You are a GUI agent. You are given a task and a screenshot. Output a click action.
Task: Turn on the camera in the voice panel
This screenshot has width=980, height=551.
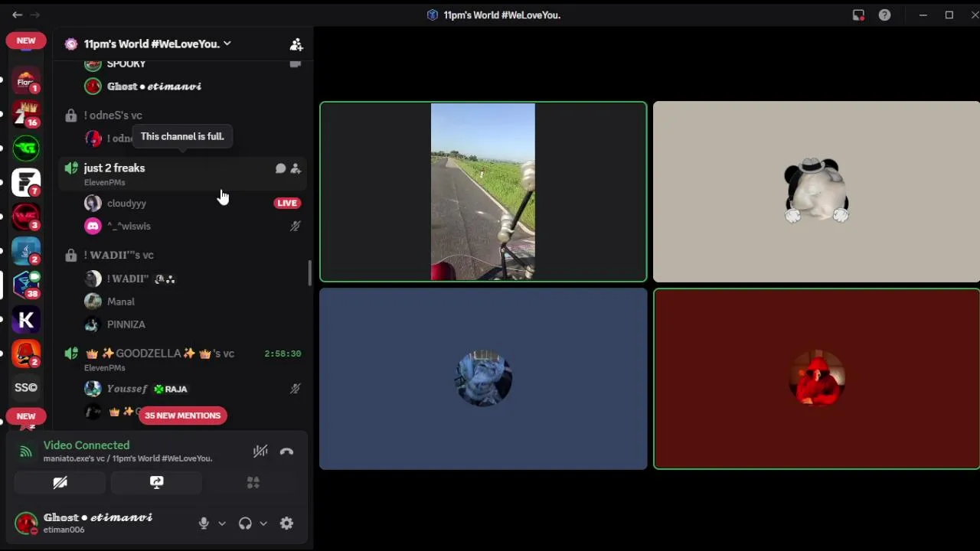coord(60,482)
